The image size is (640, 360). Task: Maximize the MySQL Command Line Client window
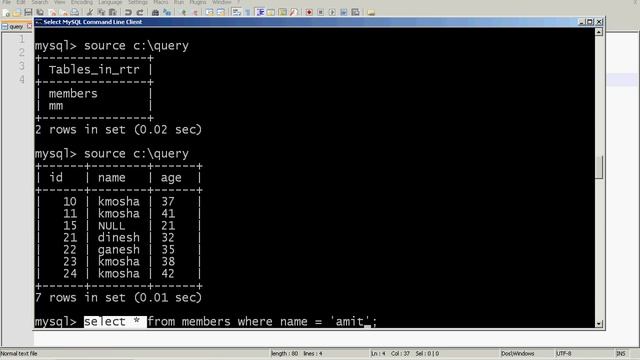tap(590, 22)
